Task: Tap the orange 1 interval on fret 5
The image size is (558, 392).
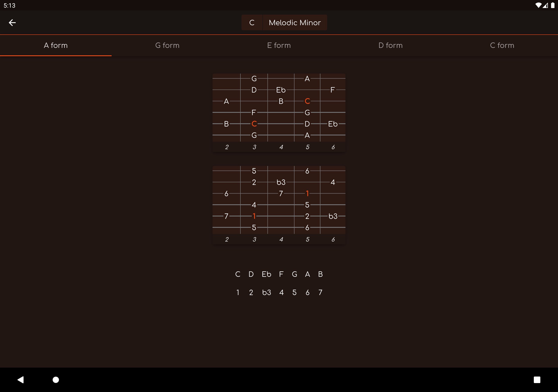Action: pos(307,193)
